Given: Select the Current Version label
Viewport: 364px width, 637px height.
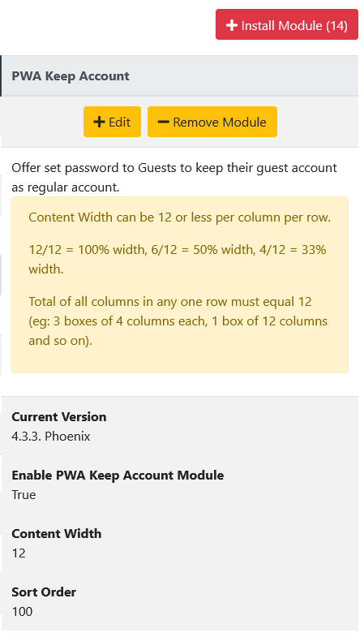Looking at the screenshot, I should pyautogui.click(x=59, y=417).
